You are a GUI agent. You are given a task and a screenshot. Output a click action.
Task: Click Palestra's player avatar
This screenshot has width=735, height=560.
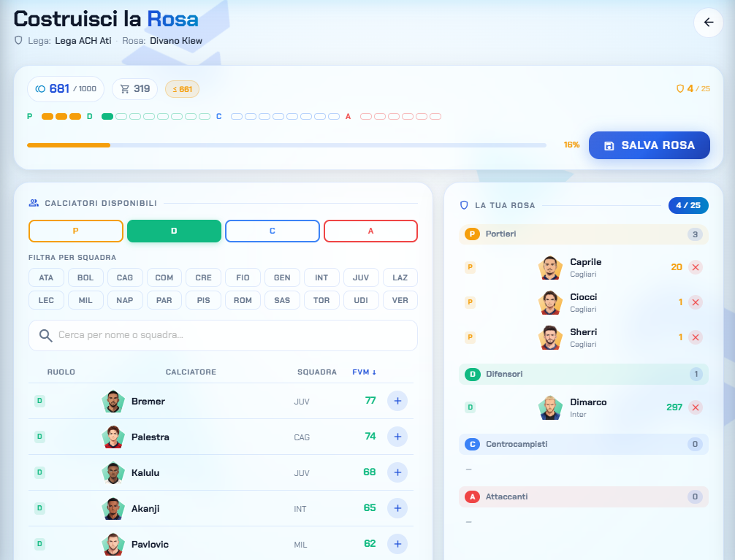[x=113, y=437]
